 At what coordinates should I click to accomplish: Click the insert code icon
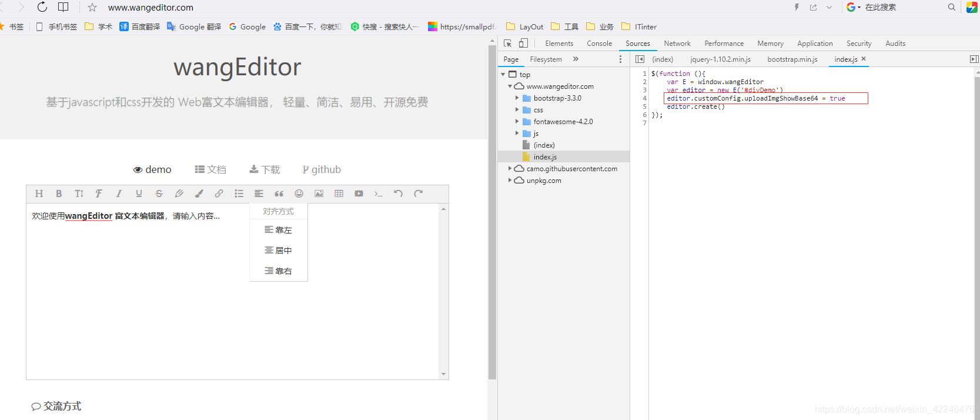pos(379,194)
